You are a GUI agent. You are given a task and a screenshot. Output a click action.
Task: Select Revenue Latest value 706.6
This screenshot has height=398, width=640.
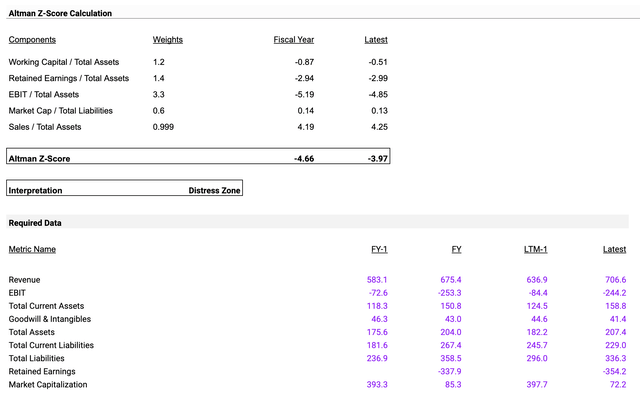tap(616, 280)
